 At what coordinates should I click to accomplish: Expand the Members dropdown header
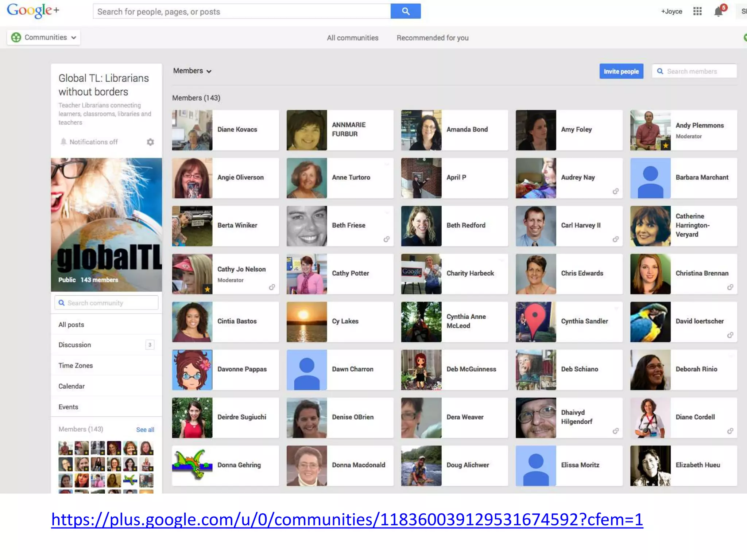click(x=192, y=71)
